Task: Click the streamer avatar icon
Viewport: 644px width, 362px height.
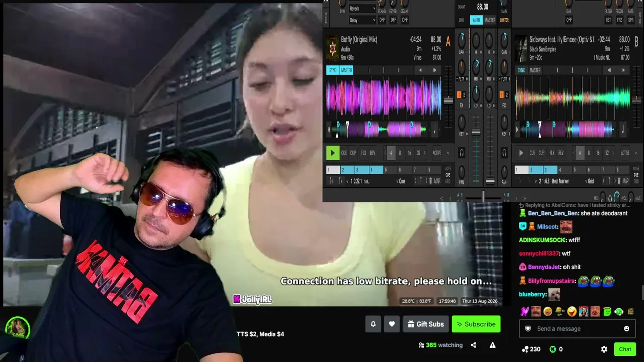Action: pos(17,329)
